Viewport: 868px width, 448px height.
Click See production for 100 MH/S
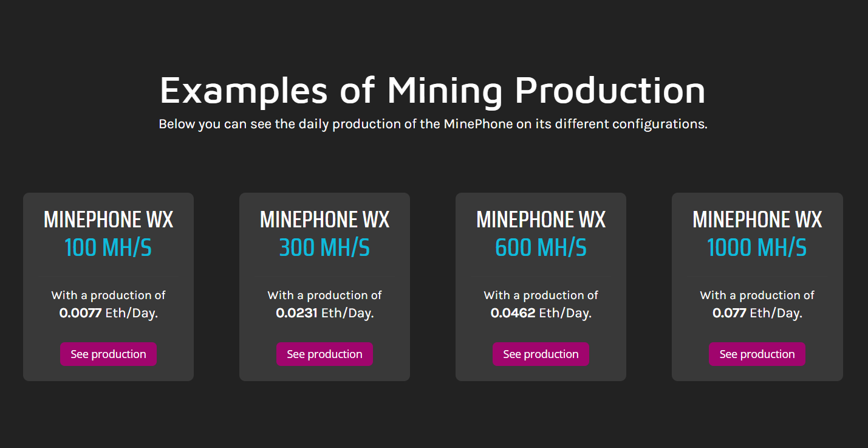tap(108, 354)
